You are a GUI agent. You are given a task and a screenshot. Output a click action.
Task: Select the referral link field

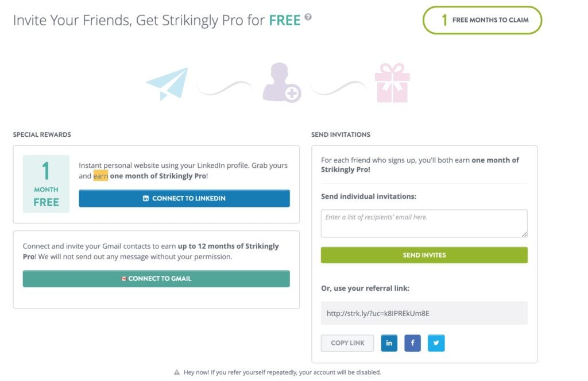point(424,313)
